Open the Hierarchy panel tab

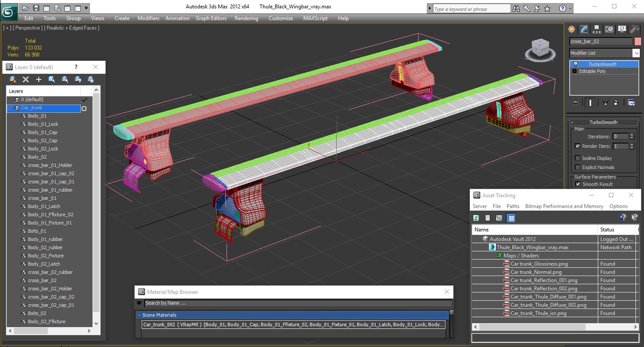597,29
